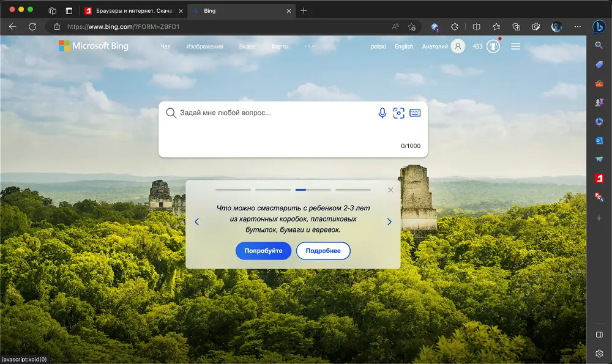Open the Видео tab
Viewport: 612px width, 364px height.
[247, 46]
